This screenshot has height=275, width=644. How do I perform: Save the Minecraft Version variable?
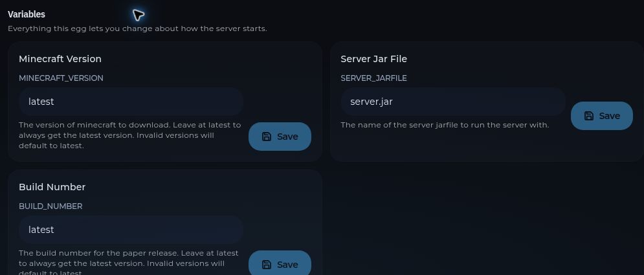280,137
